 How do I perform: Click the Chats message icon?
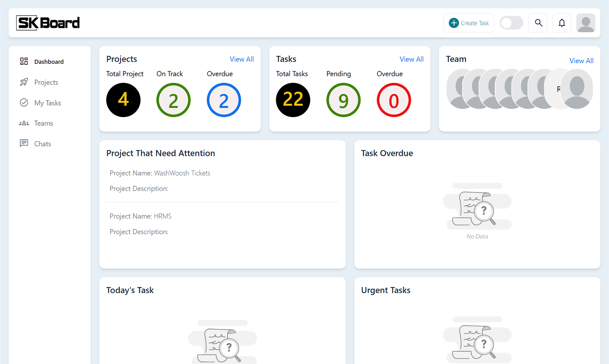click(x=24, y=143)
